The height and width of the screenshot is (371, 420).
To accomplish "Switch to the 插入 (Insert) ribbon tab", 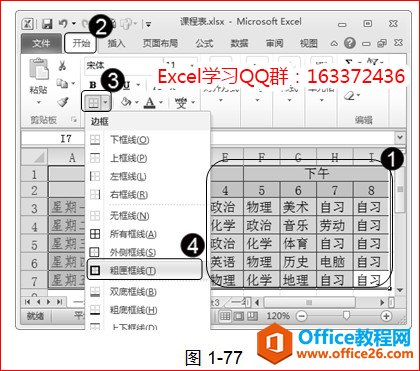I will [116, 43].
